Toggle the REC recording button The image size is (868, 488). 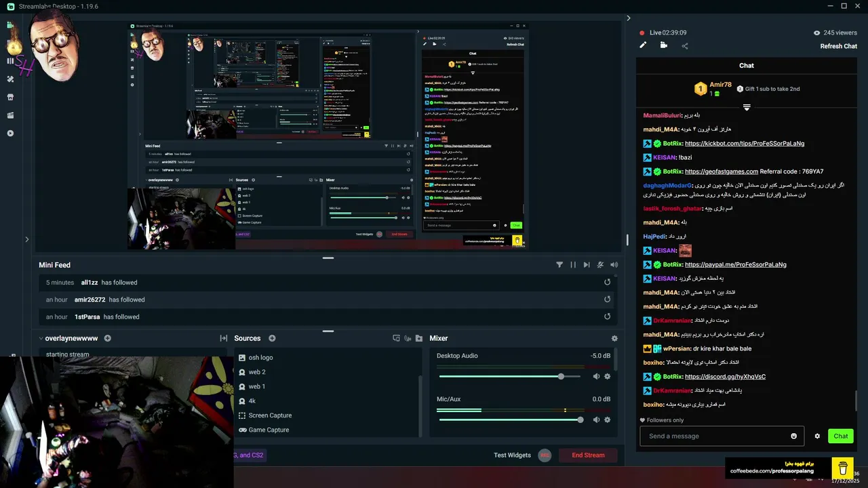coord(545,455)
